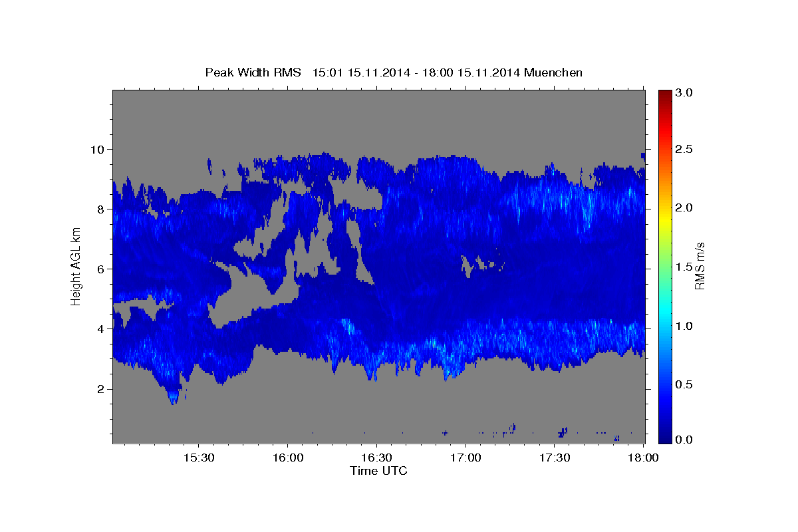
Task: Click the colorbar value '1.0'
Action: tap(685, 326)
